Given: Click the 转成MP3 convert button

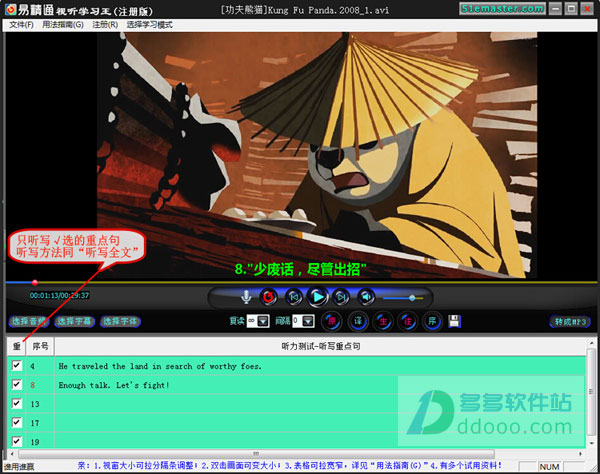Looking at the screenshot, I should click(570, 322).
